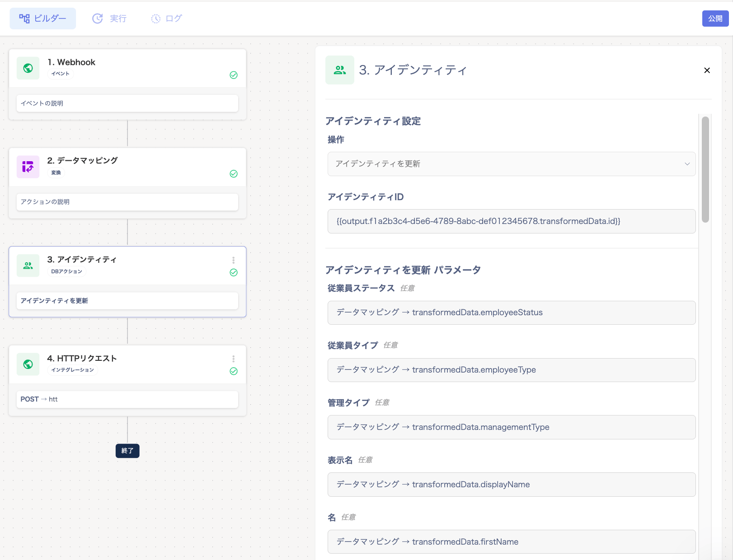Click the インテグレーション tag badge

[x=73, y=370]
